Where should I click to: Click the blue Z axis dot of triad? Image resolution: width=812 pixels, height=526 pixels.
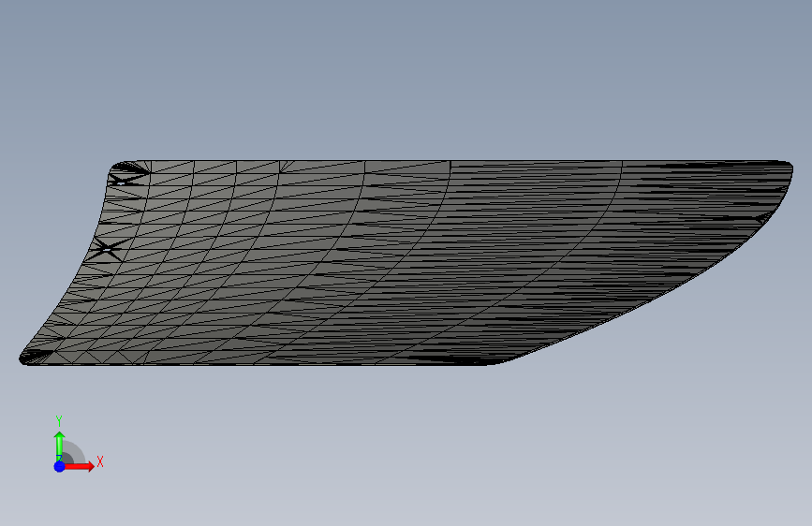tap(60, 466)
